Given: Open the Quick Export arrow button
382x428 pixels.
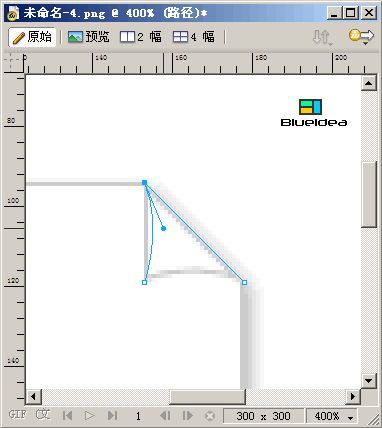Looking at the screenshot, I should (x=361, y=36).
